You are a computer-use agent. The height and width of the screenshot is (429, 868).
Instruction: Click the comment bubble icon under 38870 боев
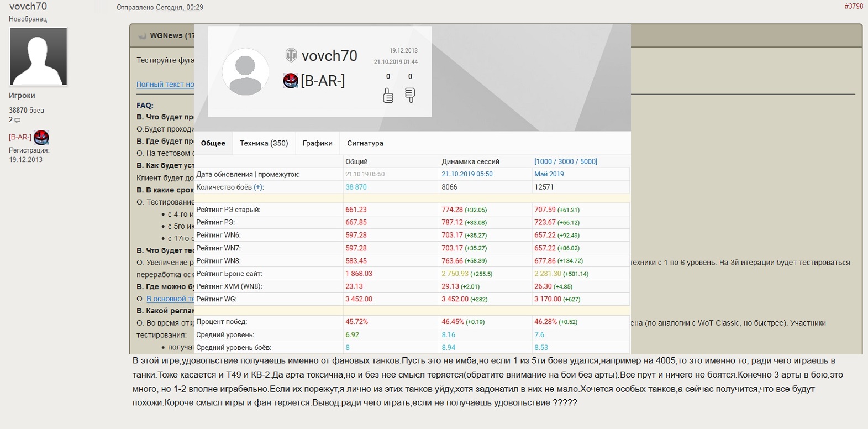(18, 120)
